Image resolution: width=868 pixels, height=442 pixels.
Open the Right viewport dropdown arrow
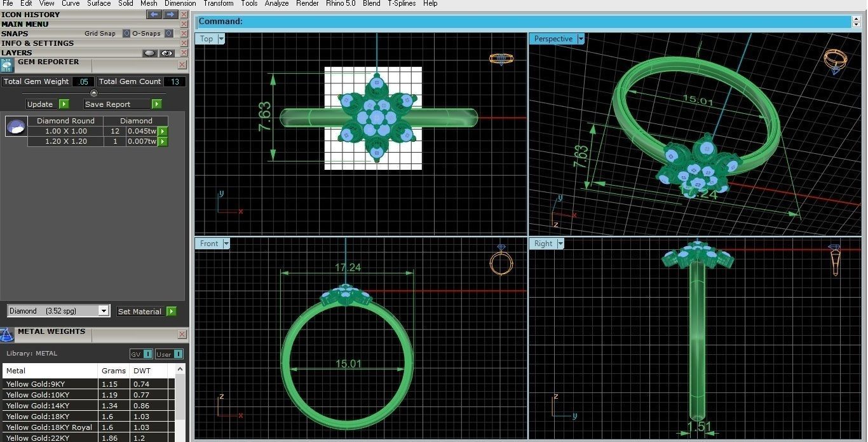(560, 244)
